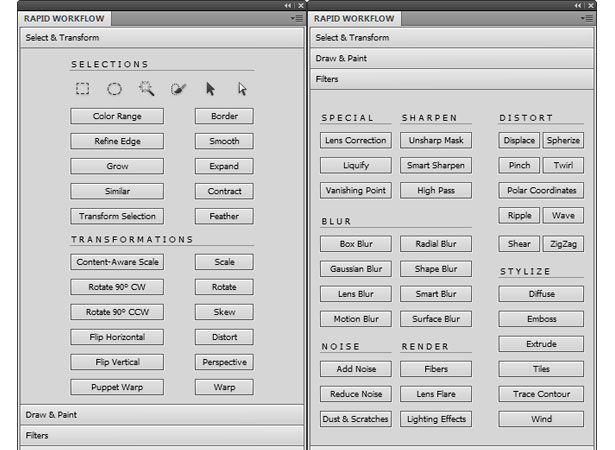Open left panel flyout menu icon
Viewport: 615px width, 450px height.
297,18
